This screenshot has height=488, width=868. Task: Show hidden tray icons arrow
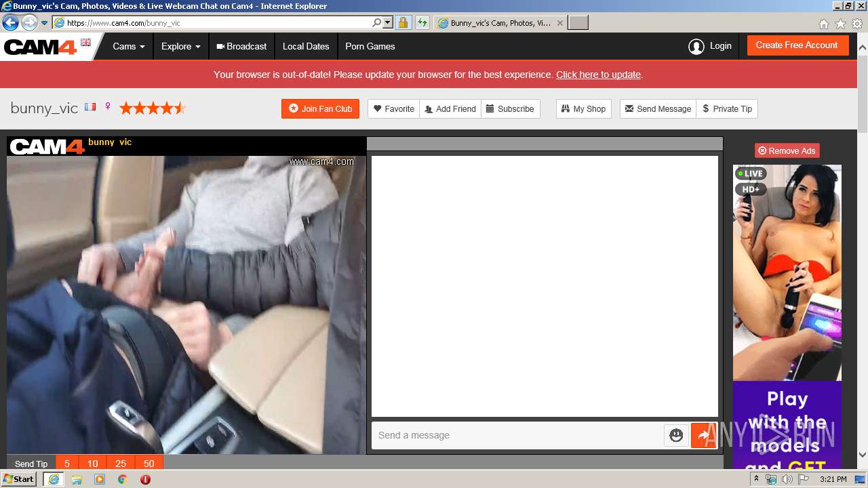(756, 479)
